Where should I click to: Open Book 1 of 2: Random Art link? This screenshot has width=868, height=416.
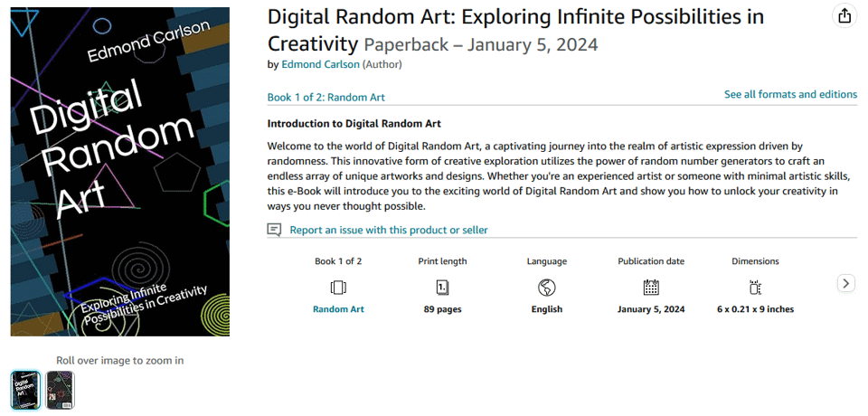coord(326,98)
